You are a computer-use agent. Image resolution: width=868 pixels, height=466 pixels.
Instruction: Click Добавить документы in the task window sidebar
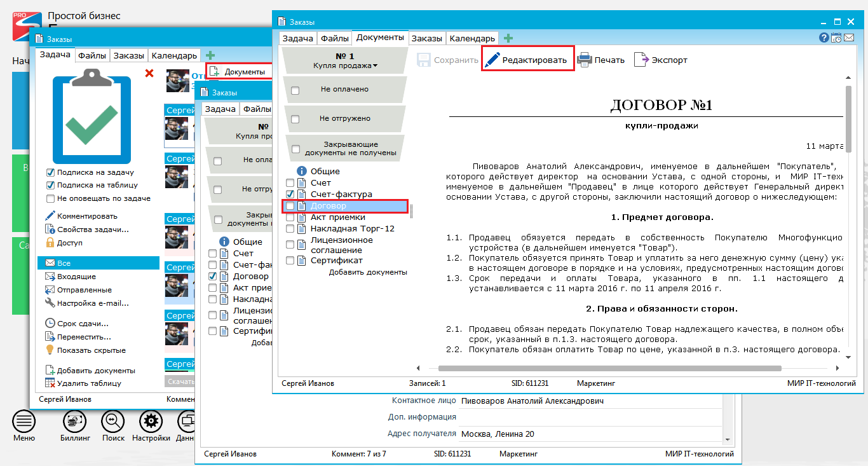[90, 371]
